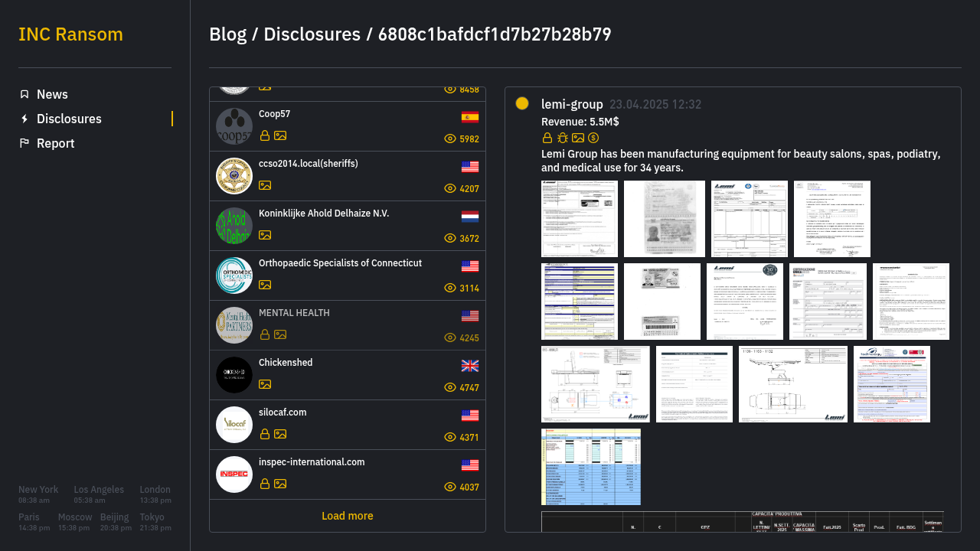Open the ccso2014.local(sheriffs) entry
Screen dimensions: 980x551
coord(348,176)
